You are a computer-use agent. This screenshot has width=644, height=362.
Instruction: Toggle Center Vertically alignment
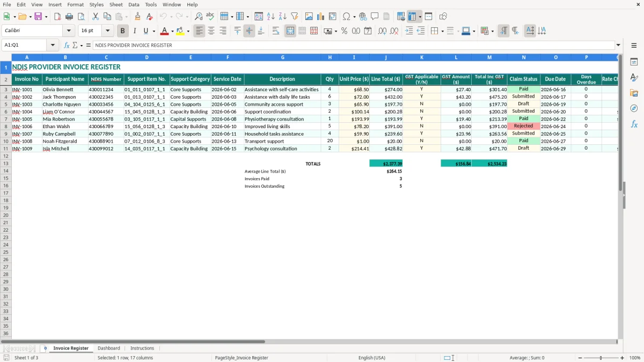249,31
